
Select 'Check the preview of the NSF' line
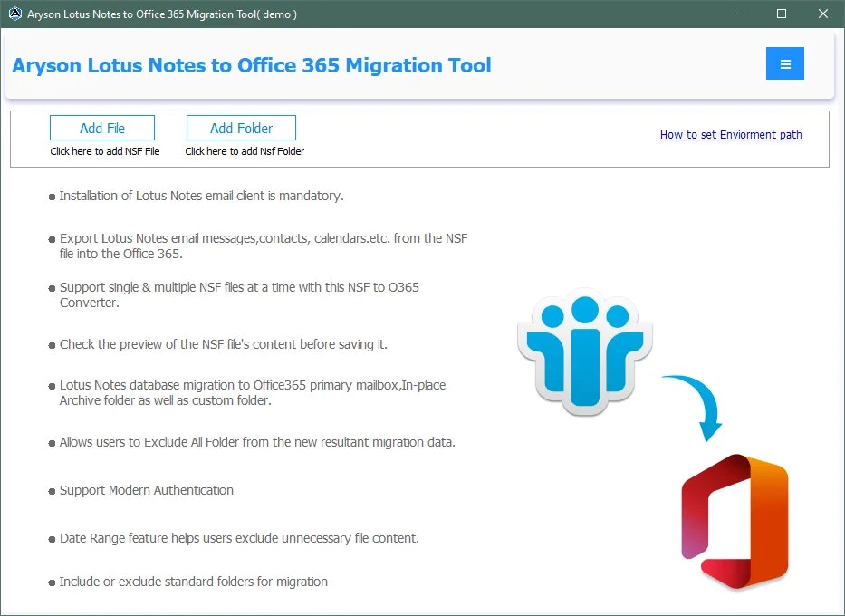pos(224,344)
